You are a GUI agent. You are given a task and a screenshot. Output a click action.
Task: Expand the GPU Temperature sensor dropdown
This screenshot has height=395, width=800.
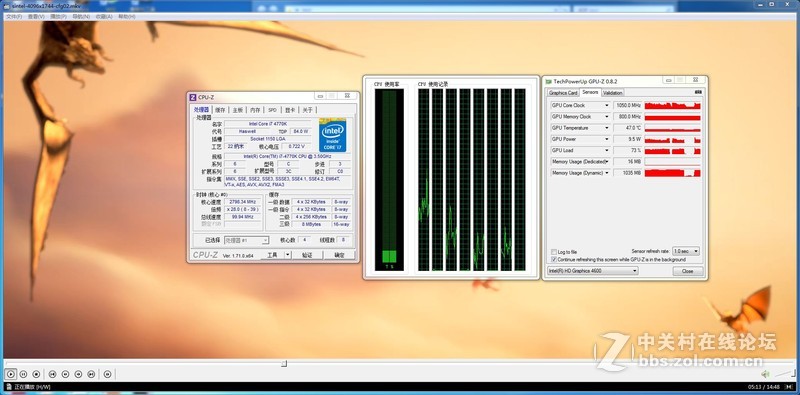[x=607, y=128]
